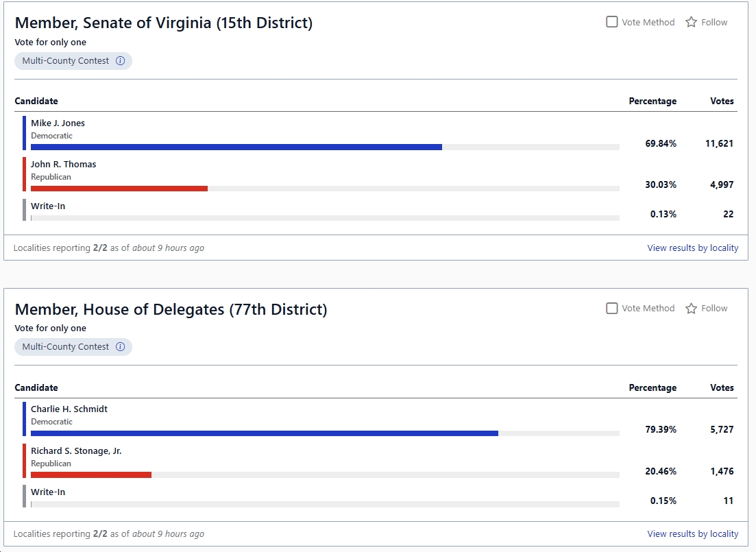Select the Senate Multi-County Contest badge
The image size is (756, 552).
65,61
